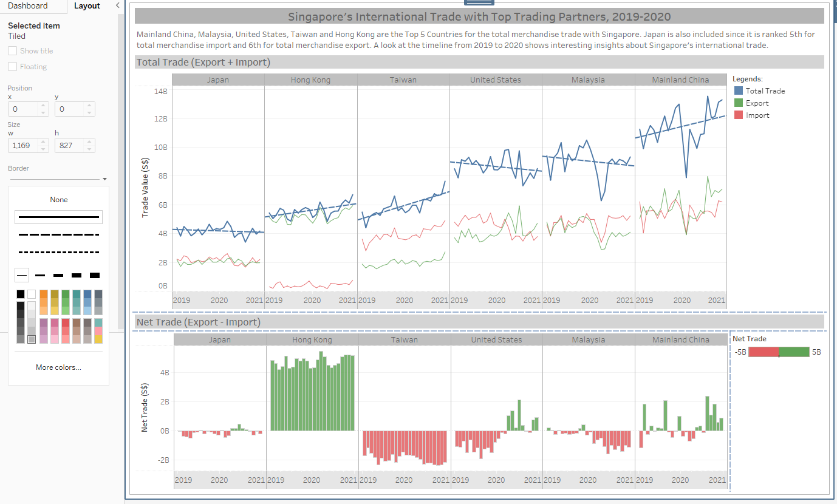Select the thinnest border thickness
This screenshot has width=837, height=504.
click(22, 276)
